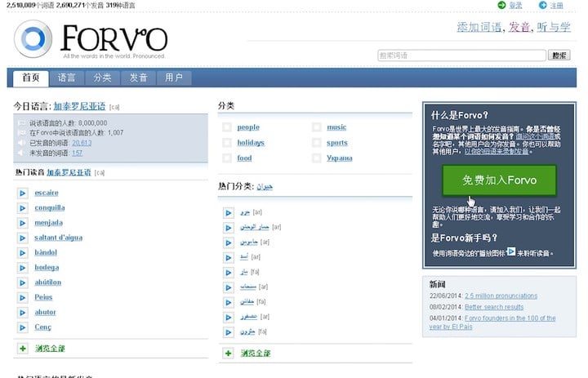The width and height of the screenshot is (588, 378).
Task: Click the 添加词语 add words link
Action: [479, 27]
